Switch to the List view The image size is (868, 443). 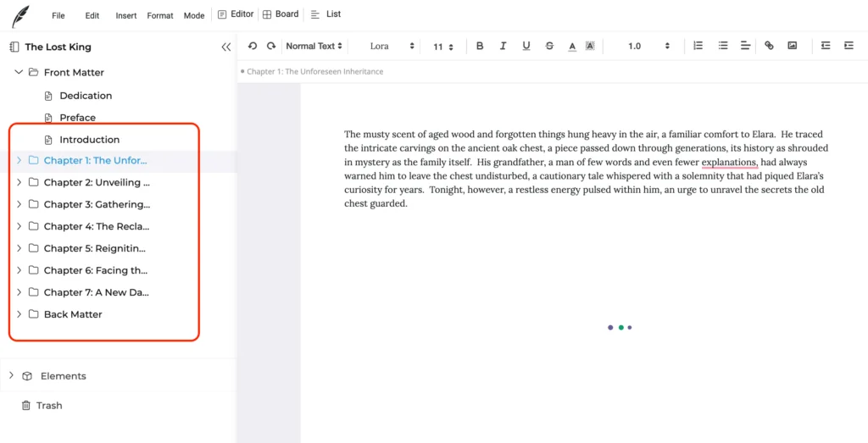pos(325,14)
